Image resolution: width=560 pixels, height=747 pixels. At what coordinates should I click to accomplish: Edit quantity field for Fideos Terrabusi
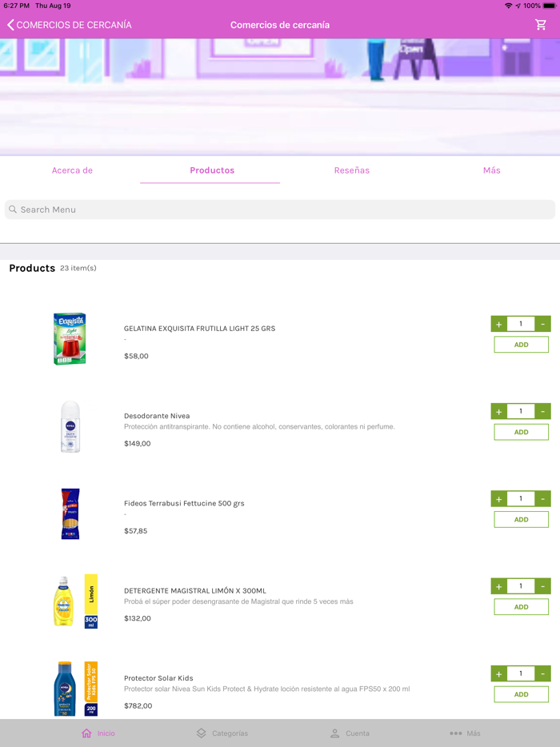coord(521,499)
